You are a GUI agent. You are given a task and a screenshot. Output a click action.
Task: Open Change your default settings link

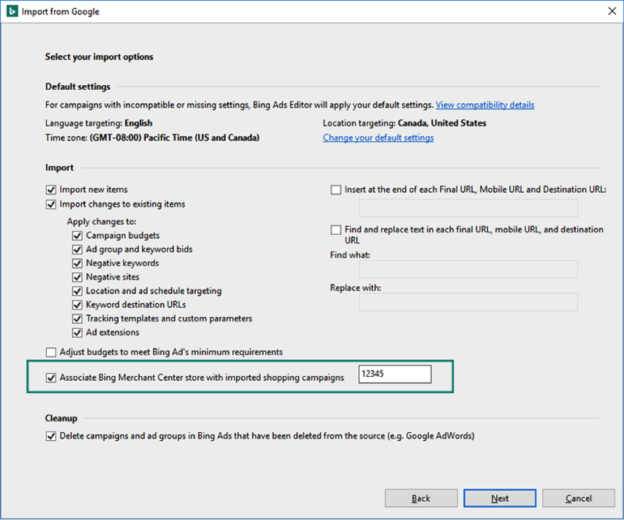(x=378, y=138)
